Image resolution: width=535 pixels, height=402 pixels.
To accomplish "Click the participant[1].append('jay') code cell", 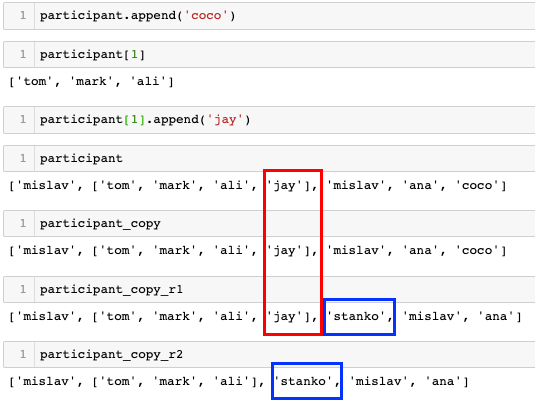I will point(269,120).
